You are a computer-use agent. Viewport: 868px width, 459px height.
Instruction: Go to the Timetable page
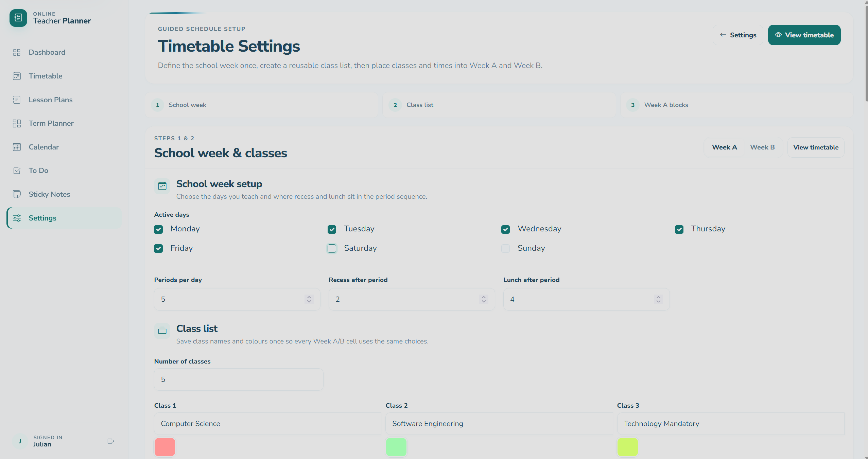coord(64,76)
